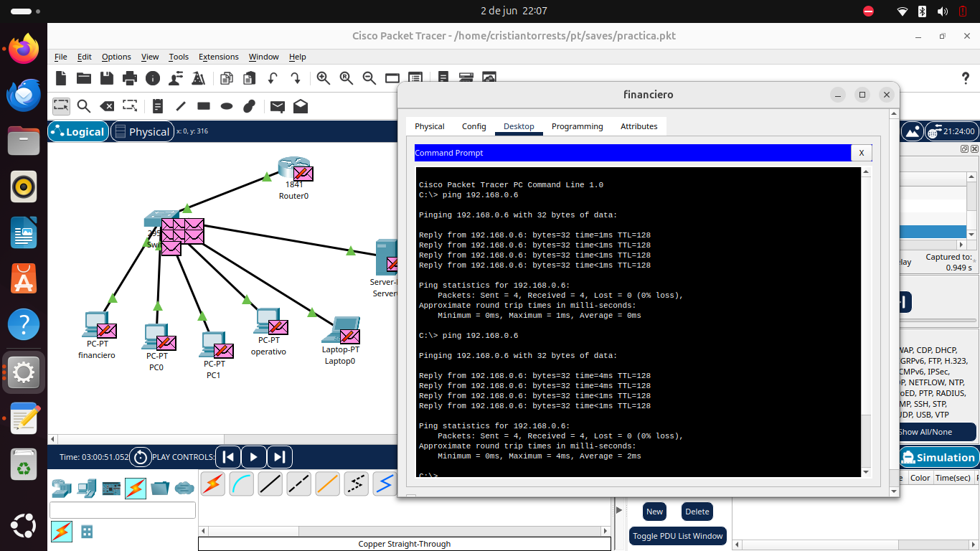980x551 pixels.
Task: Open the Options menu
Action: pyautogui.click(x=116, y=57)
